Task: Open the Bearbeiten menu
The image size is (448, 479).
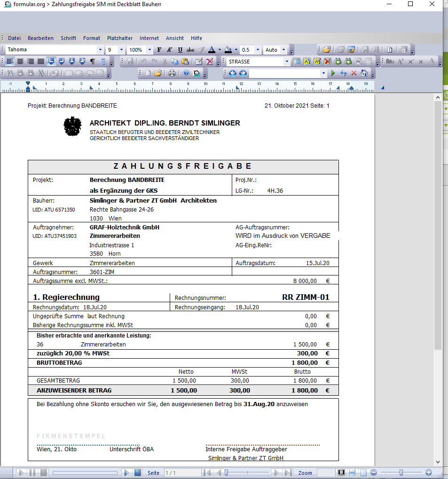Action: (40, 38)
